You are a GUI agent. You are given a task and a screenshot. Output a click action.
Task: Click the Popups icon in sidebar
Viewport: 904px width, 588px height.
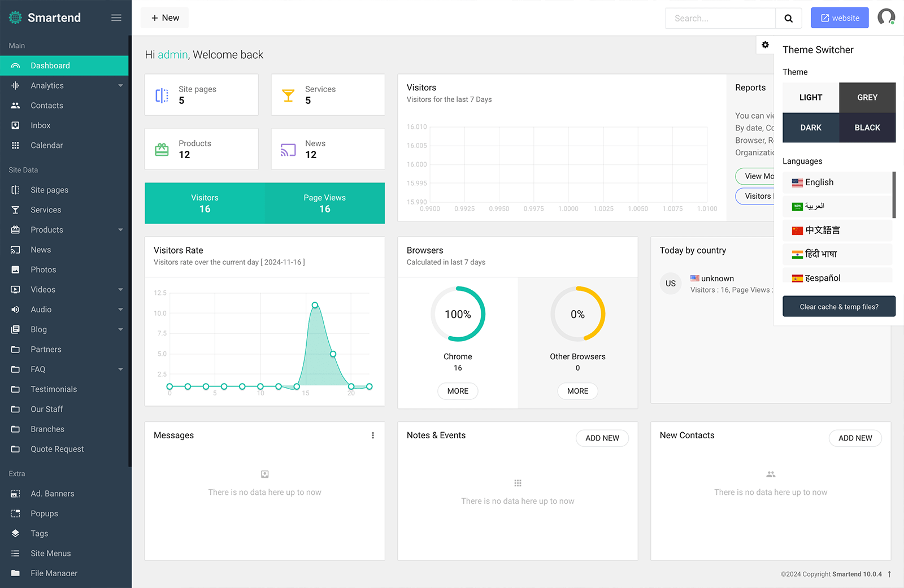(x=15, y=513)
